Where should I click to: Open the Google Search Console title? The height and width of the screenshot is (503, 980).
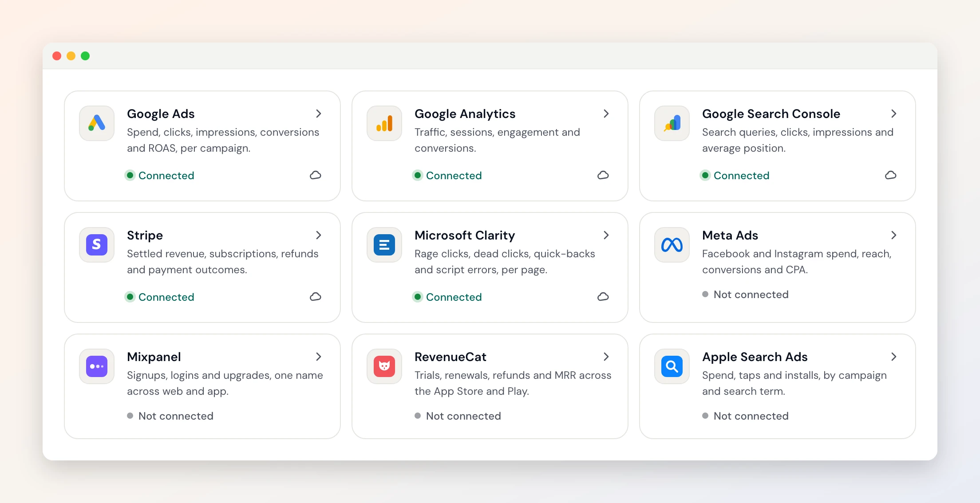[x=771, y=114]
